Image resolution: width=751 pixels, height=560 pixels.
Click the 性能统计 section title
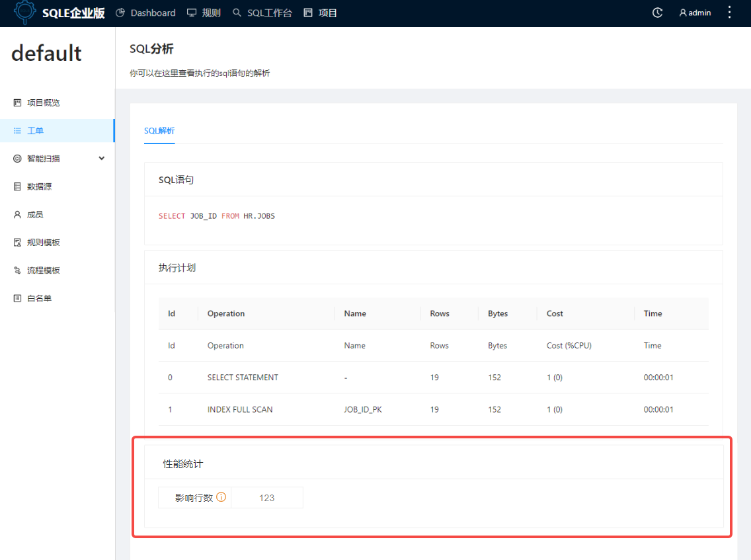tap(183, 463)
